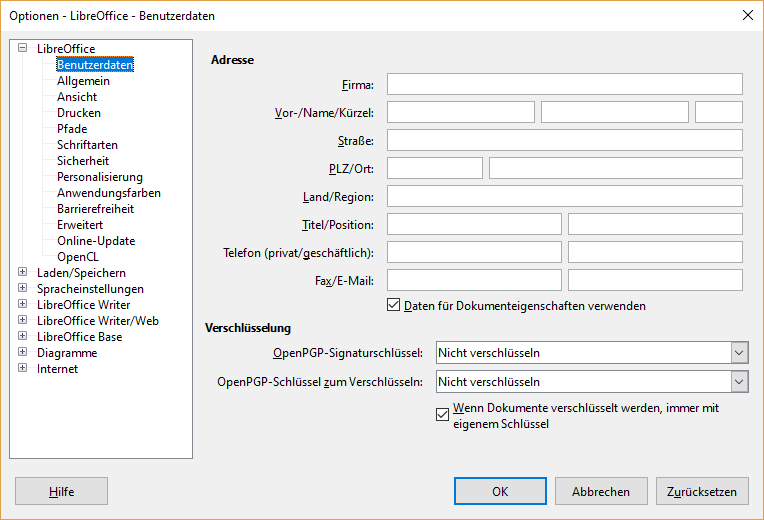This screenshot has width=764, height=520.
Task: Open OpenPGP-Schlüssel zum Verschlüsseln dropdown
Action: (739, 382)
